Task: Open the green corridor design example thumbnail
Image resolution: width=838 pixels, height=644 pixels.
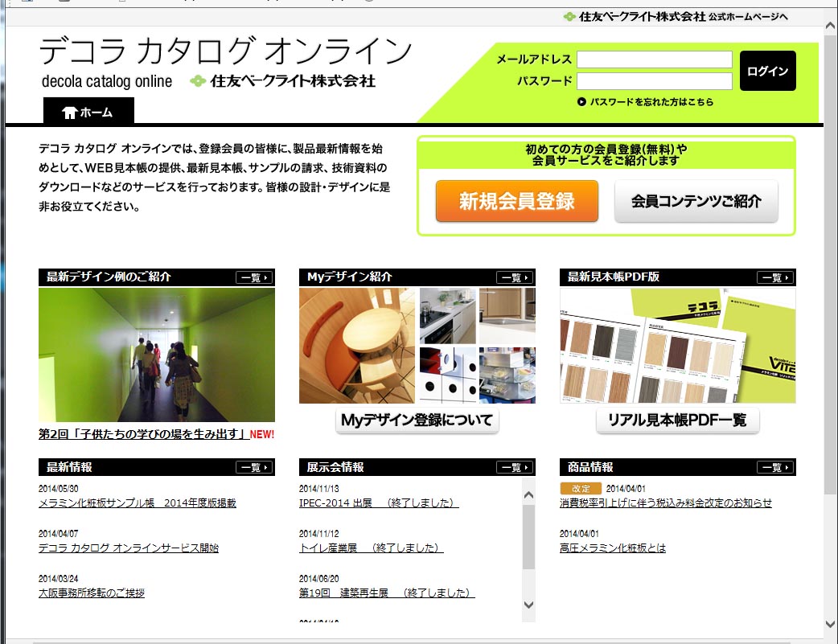Action: point(157,355)
